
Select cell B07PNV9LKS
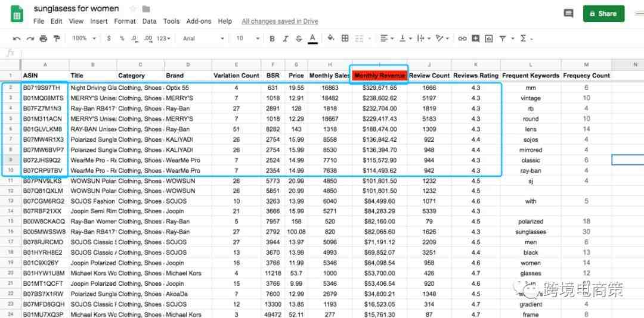coord(45,180)
